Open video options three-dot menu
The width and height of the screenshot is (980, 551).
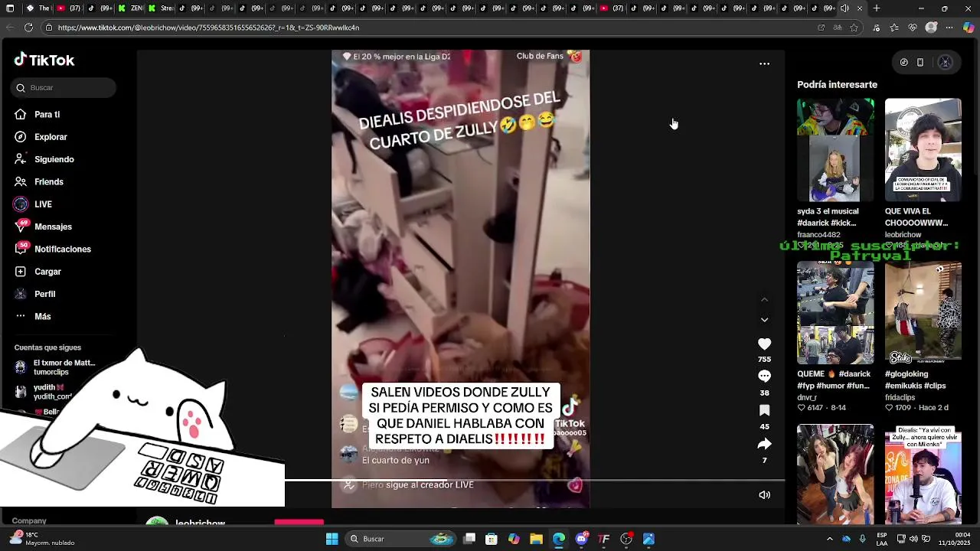[764, 64]
